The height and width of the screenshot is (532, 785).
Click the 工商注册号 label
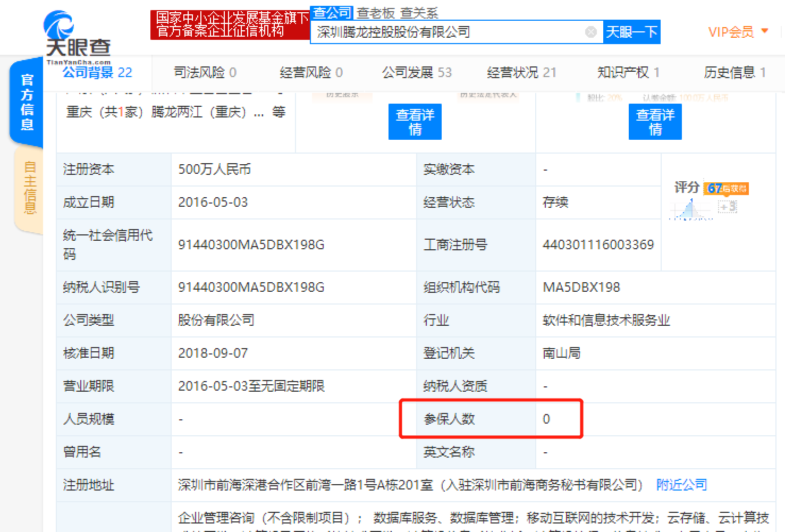(455, 244)
